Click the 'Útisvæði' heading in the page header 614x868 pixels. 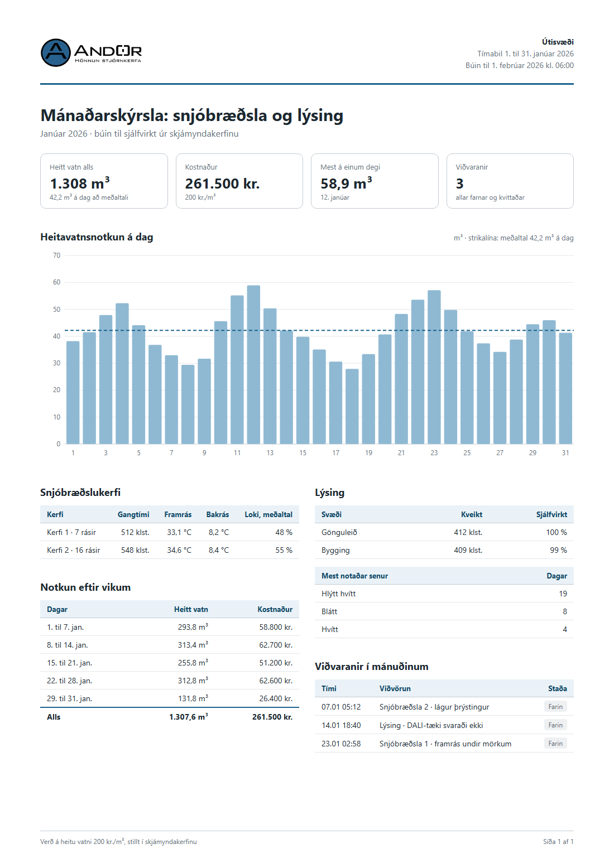point(558,42)
